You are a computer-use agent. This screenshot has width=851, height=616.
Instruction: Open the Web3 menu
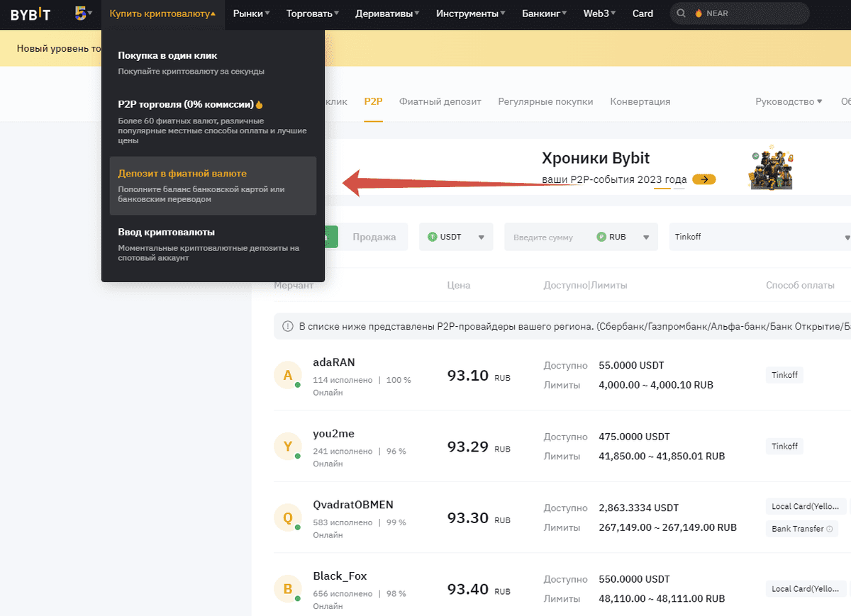pyautogui.click(x=599, y=13)
